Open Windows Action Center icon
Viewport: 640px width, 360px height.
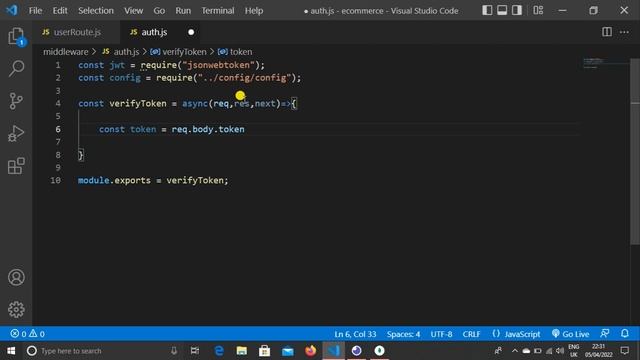point(624,351)
